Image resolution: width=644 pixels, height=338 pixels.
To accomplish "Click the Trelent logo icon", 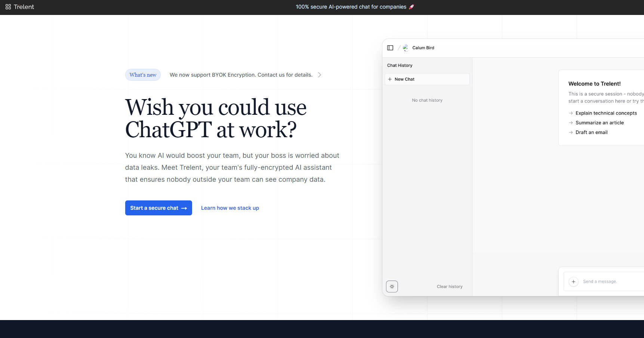I will (8, 7).
